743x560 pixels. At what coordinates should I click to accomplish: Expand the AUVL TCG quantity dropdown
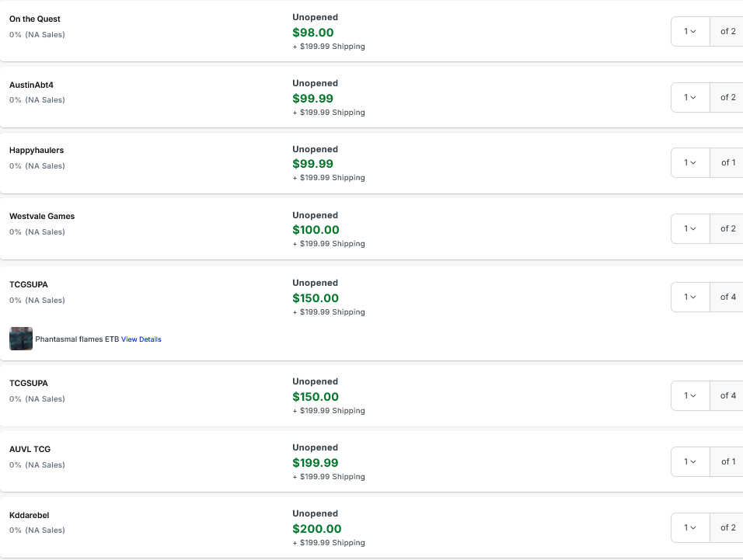click(690, 461)
